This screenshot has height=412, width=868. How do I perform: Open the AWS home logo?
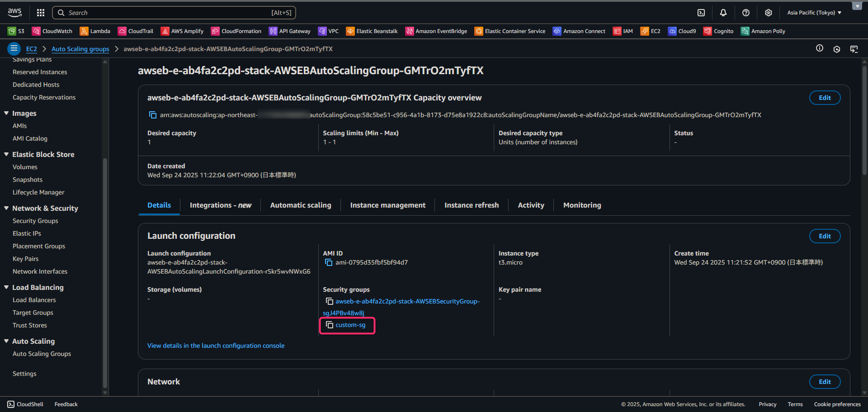pos(14,12)
